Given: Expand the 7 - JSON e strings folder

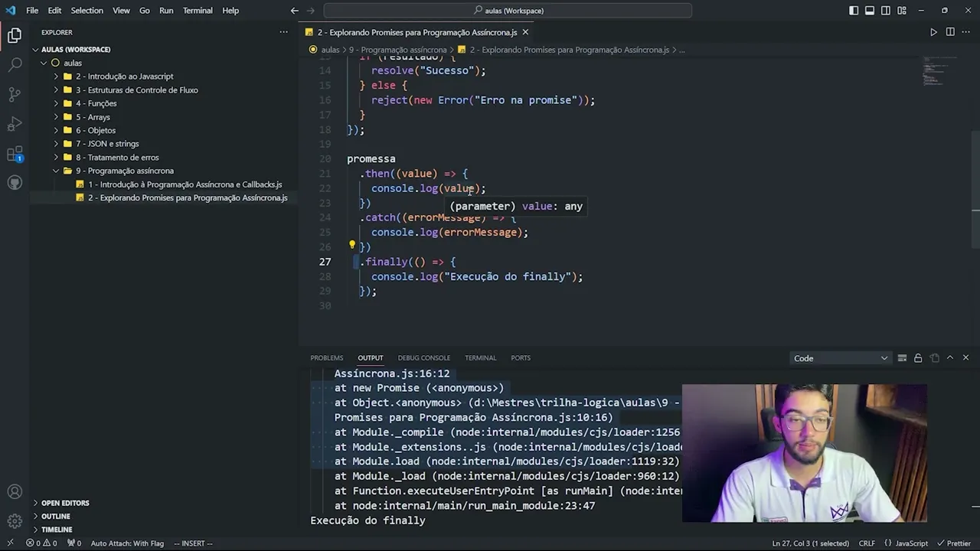Looking at the screenshot, I should [x=107, y=144].
